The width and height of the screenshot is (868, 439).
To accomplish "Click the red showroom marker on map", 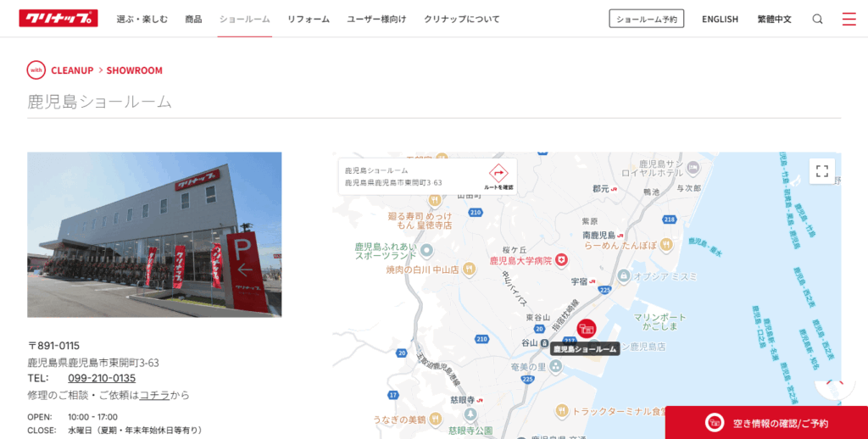I will coord(587,329).
